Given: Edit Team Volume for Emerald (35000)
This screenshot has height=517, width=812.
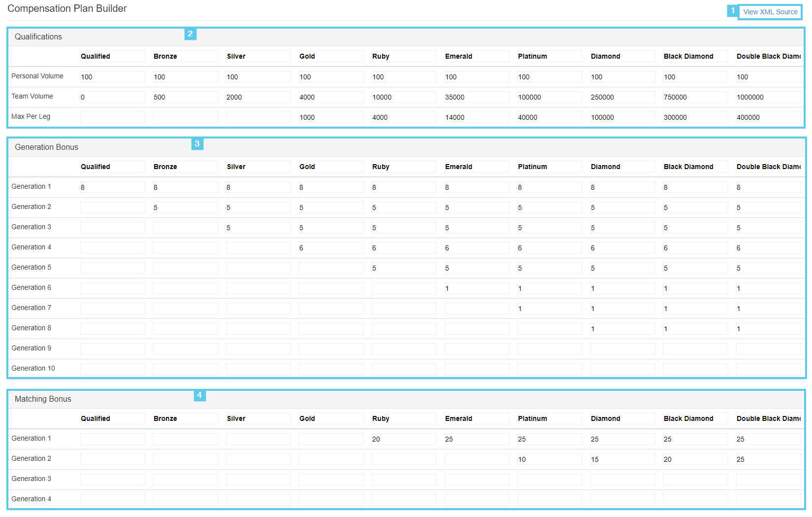Looking at the screenshot, I should pos(477,97).
